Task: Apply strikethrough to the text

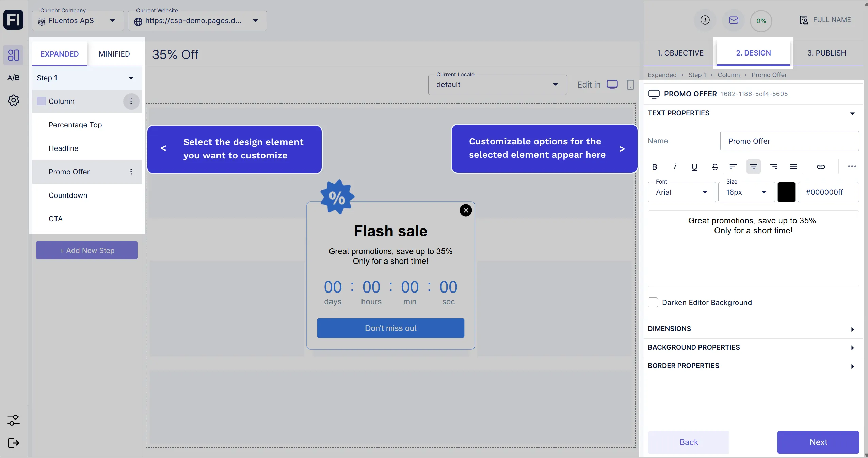Action: coord(715,167)
